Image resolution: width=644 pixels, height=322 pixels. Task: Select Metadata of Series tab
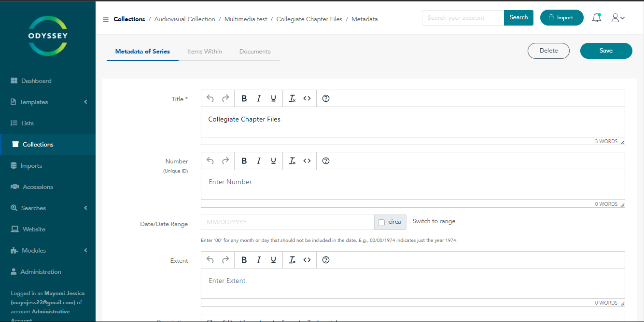[x=142, y=52]
